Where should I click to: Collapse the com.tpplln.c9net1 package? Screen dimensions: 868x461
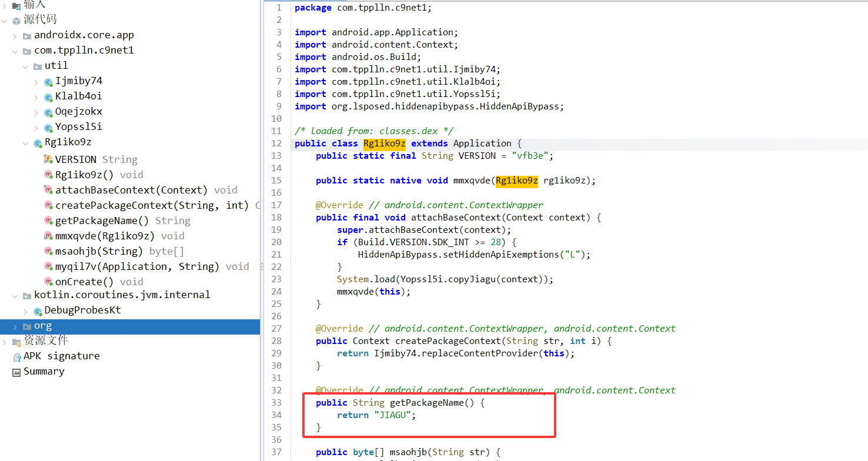[x=15, y=51]
